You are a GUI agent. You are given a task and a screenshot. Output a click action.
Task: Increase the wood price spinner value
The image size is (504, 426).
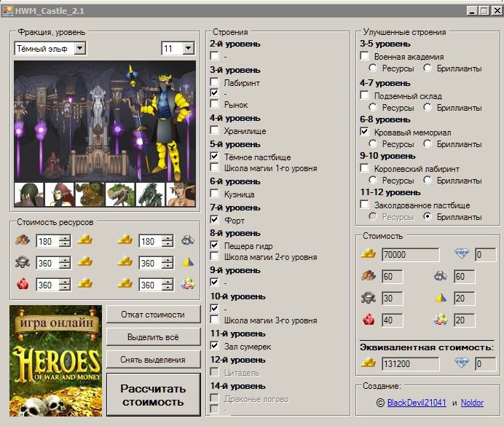coord(65,238)
